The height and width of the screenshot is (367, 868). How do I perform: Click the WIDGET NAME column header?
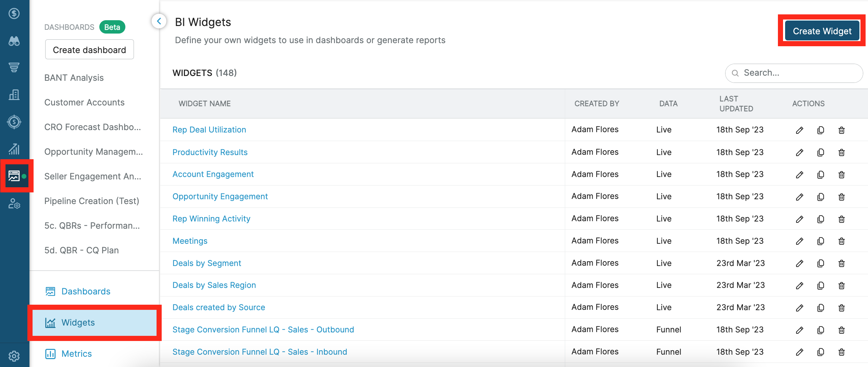click(204, 104)
